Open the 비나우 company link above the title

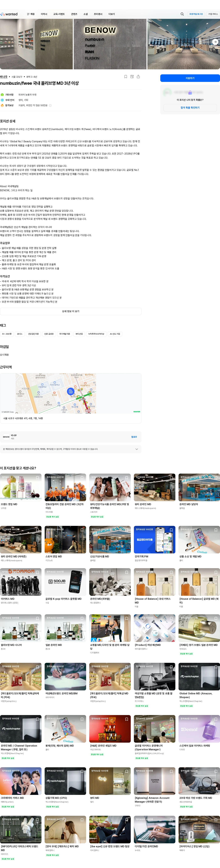[4, 77]
